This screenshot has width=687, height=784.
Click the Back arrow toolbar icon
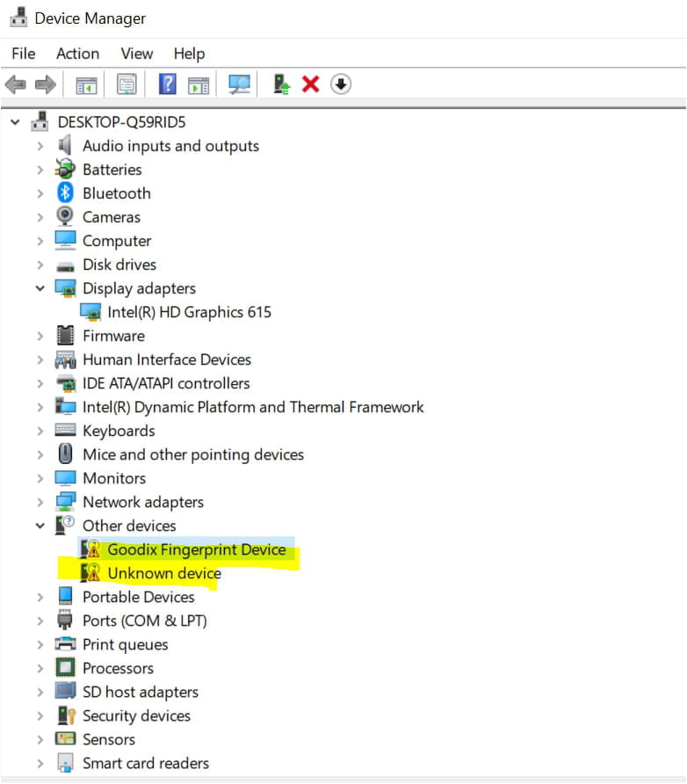[x=16, y=84]
